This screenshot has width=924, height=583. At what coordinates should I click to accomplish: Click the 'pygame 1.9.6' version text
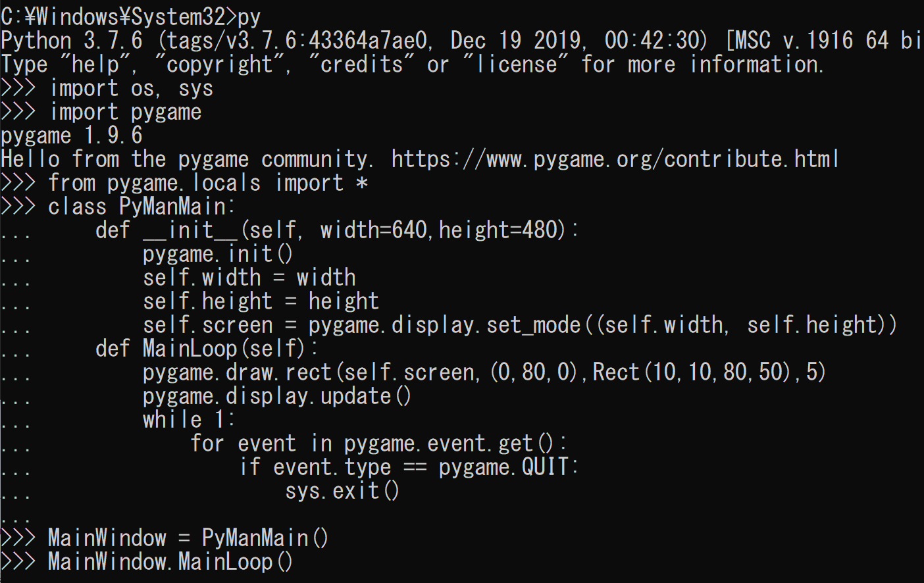(x=71, y=136)
